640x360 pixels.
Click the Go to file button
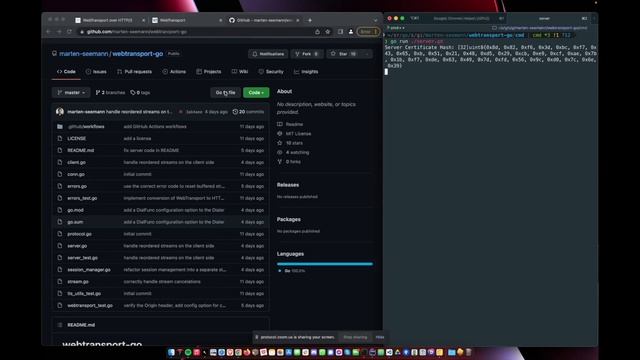[x=225, y=93]
